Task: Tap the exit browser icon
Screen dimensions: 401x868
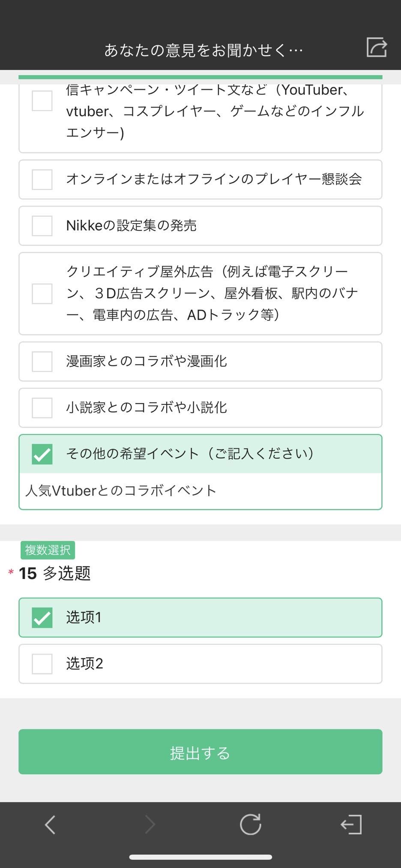Action: point(351,825)
